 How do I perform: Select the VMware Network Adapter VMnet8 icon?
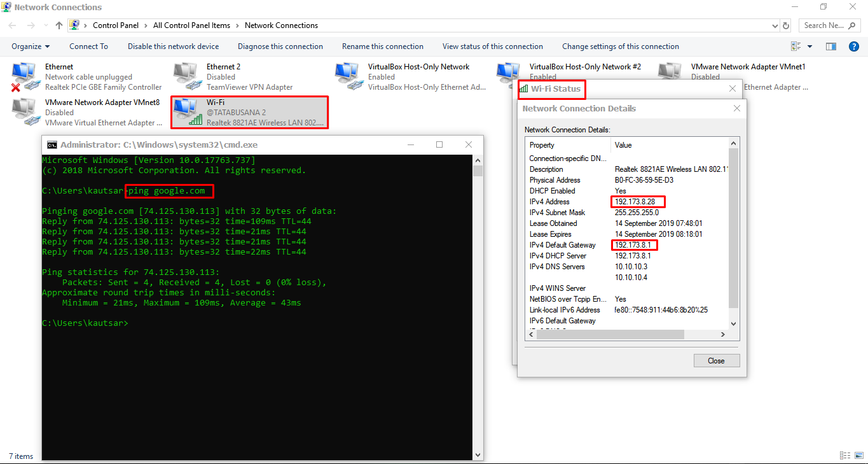pyautogui.click(x=25, y=111)
